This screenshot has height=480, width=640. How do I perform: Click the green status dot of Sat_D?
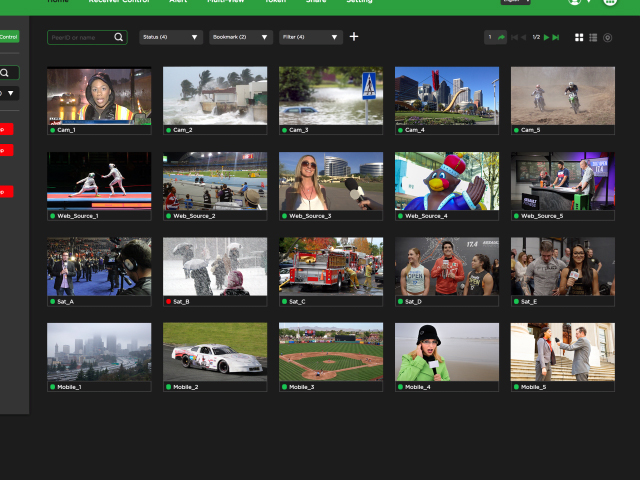pos(400,302)
